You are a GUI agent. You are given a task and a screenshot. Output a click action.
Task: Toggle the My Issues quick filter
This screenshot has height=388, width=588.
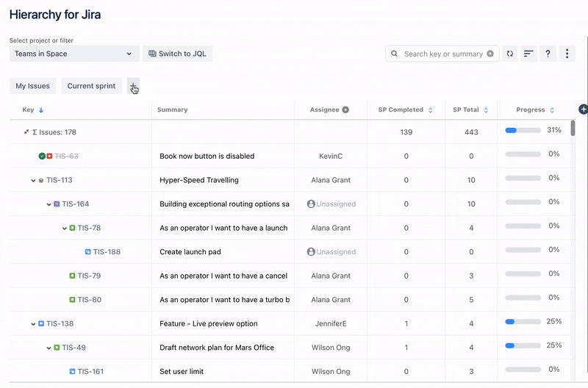pos(32,86)
